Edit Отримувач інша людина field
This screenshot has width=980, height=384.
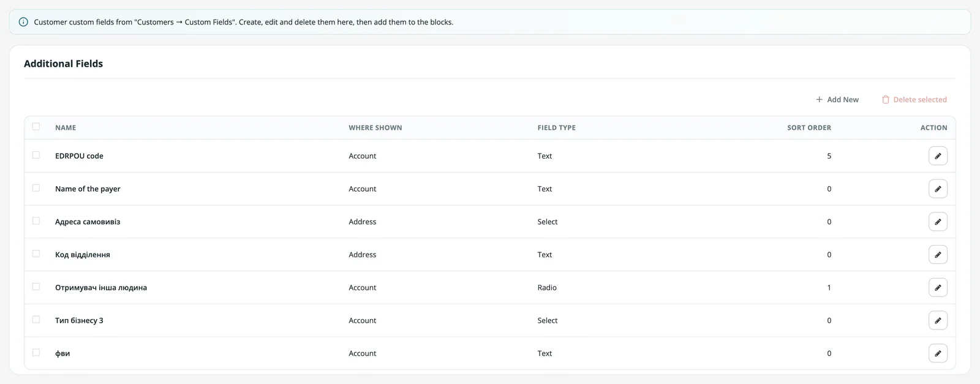938,288
